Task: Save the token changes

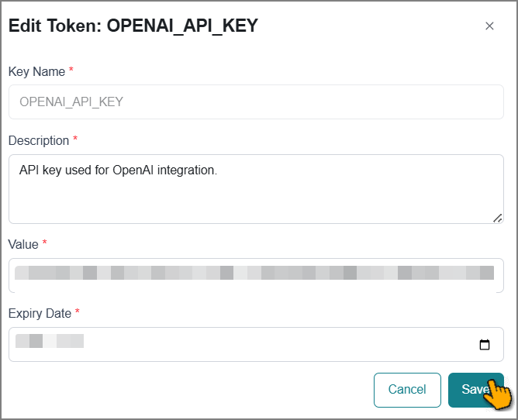Action: coord(475,390)
